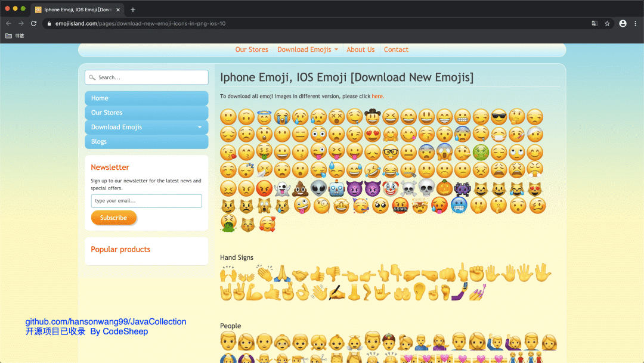Open a new browser tab
The width and height of the screenshot is (644, 363).
click(x=132, y=10)
